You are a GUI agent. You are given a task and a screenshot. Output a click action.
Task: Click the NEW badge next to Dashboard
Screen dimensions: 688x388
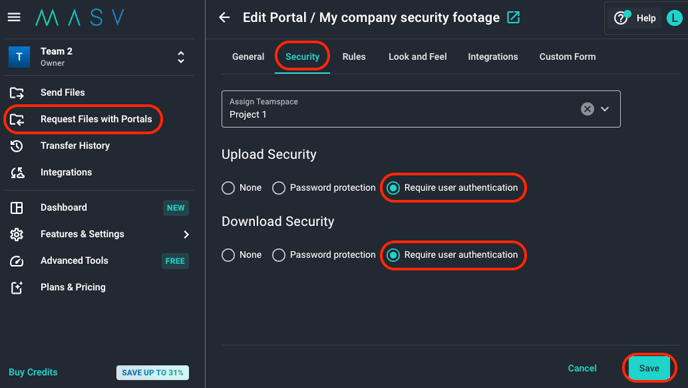[176, 208]
